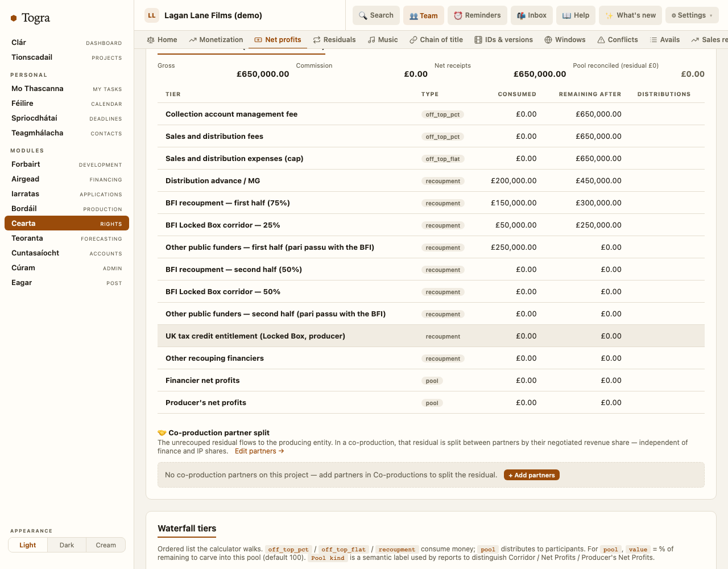
Task: Open Tionscadail projects in the sidebar
Action: click(x=67, y=57)
